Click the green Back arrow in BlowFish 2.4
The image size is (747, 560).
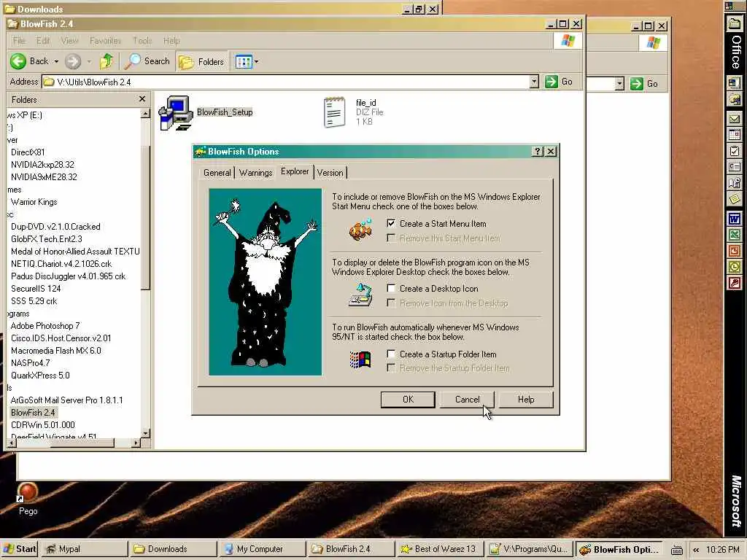(x=18, y=61)
